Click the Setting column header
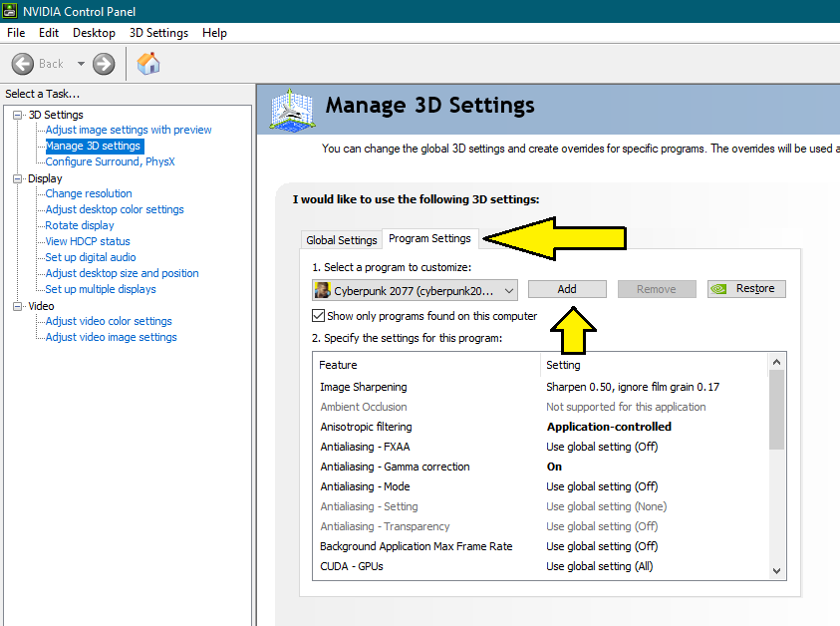The width and height of the screenshot is (840, 626). pos(655,365)
